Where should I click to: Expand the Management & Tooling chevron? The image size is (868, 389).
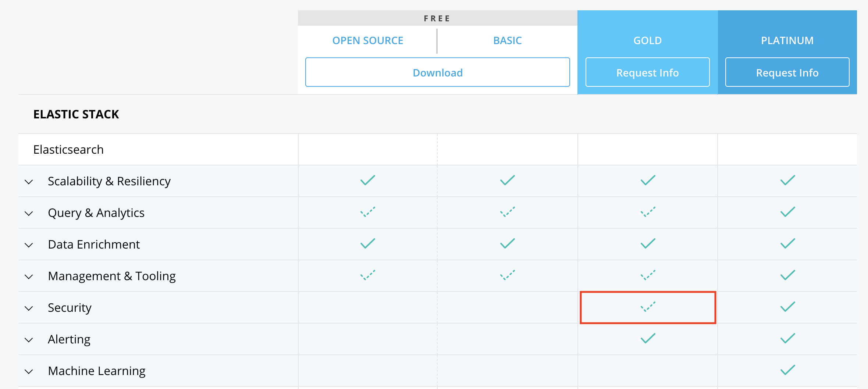coord(29,276)
